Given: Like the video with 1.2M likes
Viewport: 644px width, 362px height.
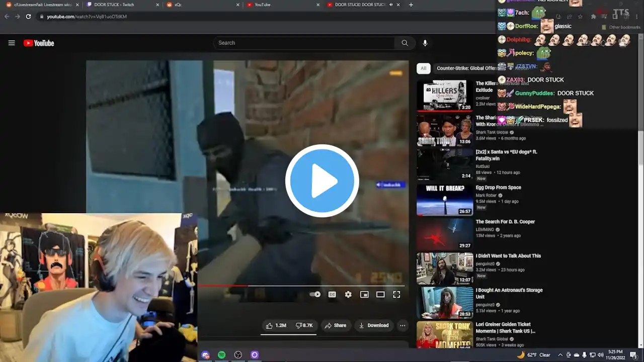Looking at the screenshot, I should (276, 326).
